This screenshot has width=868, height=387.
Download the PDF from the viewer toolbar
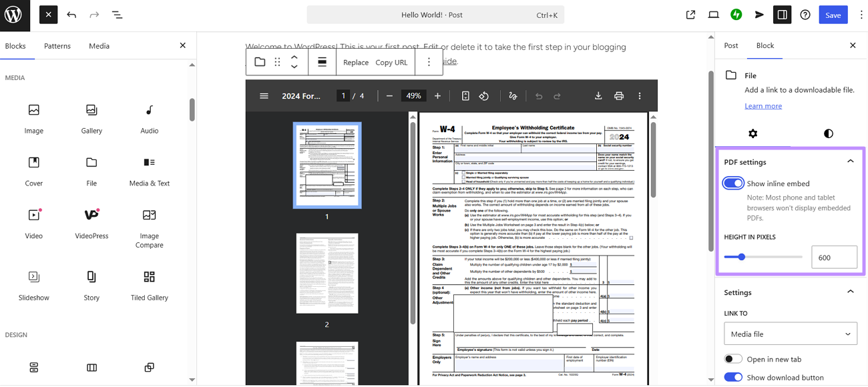click(598, 95)
